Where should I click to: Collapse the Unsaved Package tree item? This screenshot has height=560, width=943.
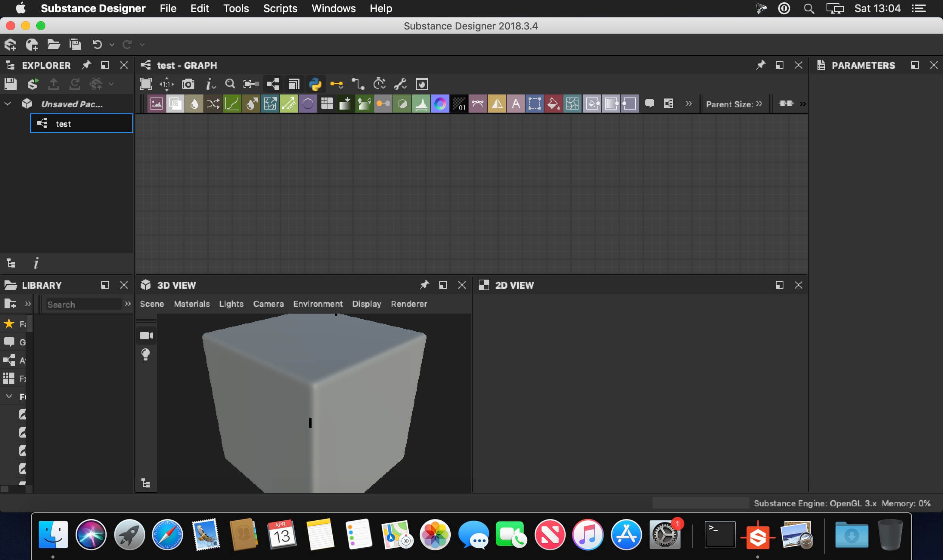[x=8, y=104]
